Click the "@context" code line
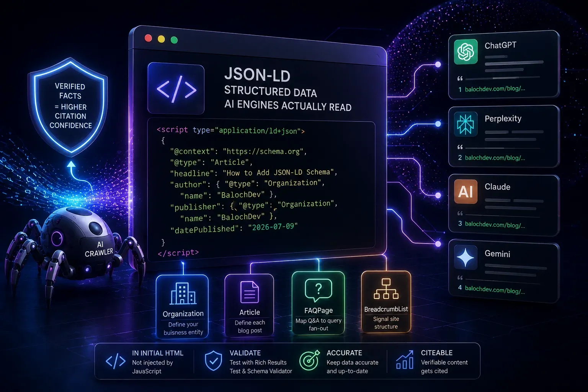588x392 pixels. (238, 151)
